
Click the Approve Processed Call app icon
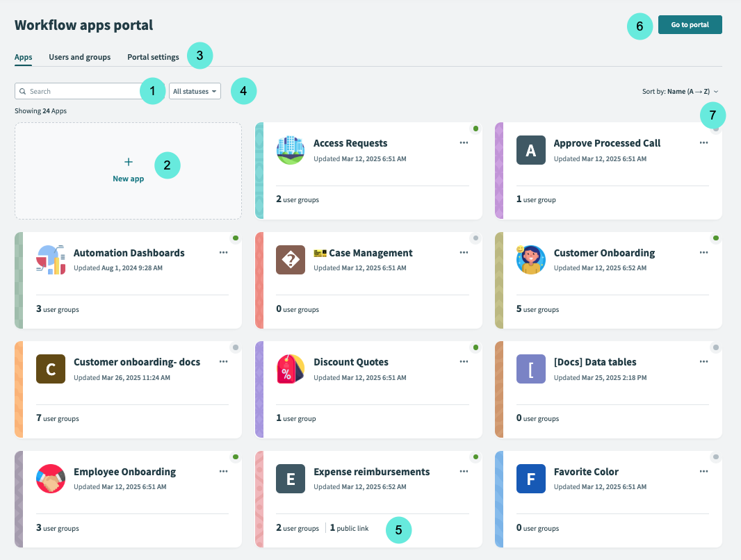[530, 150]
